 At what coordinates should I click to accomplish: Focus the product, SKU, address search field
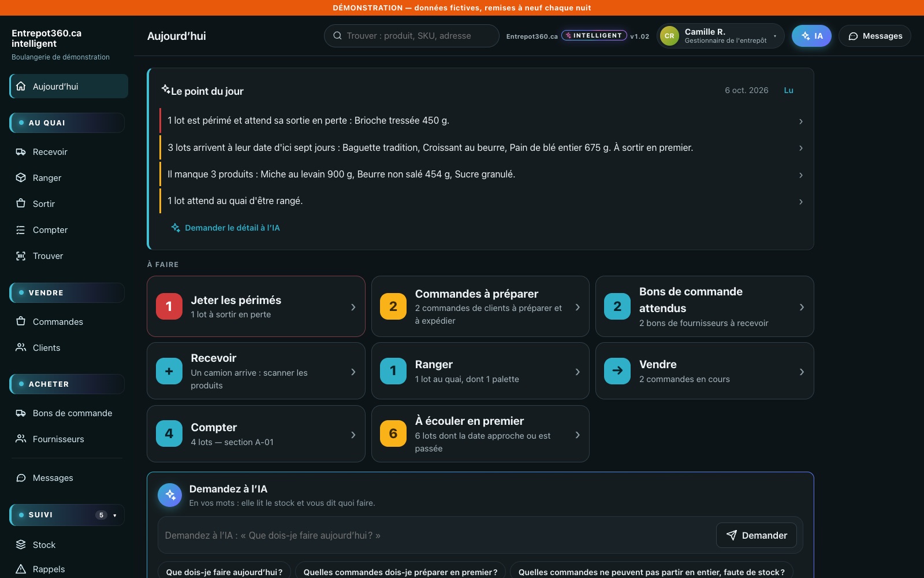(412, 36)
